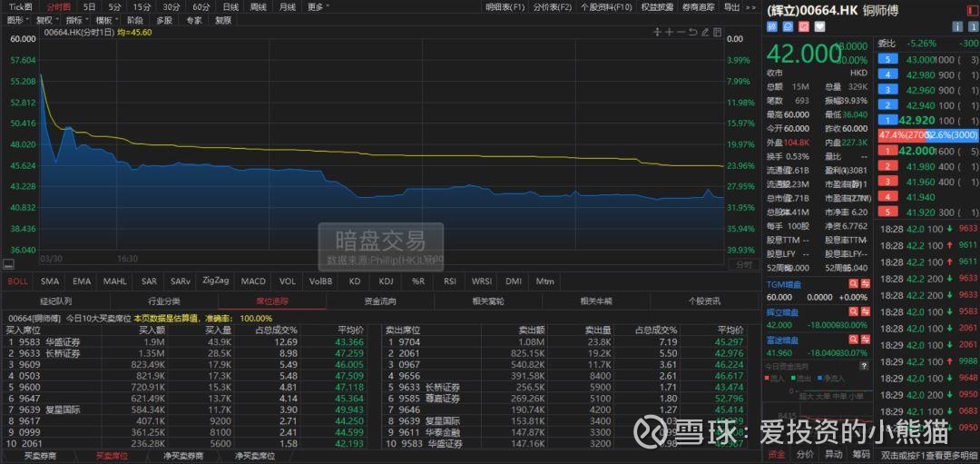Image resolution: width=980 pixels, height=464 pixels.
Task: Open the 指标 dropdown menu
Action: tap(75, 20)
